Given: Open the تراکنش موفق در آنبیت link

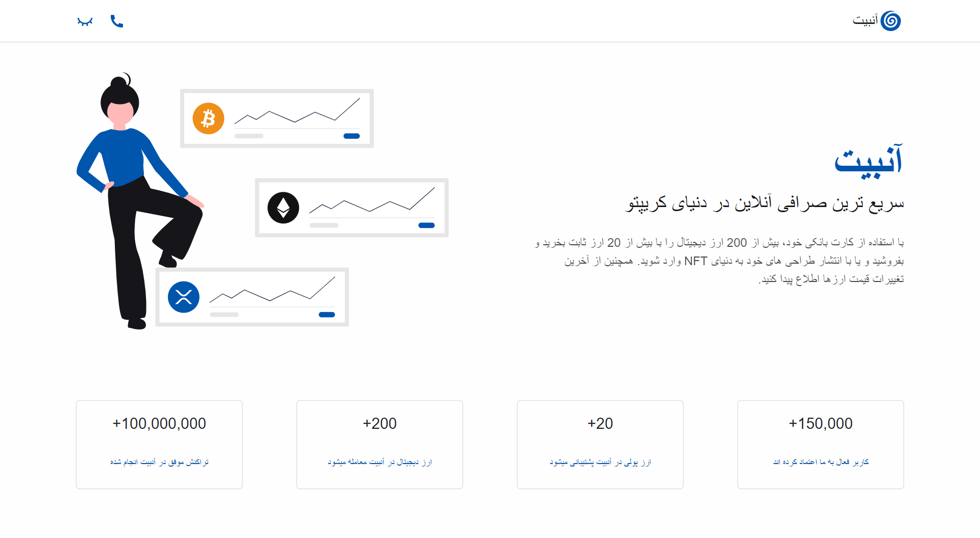Looking at the screenshot, I should [159, 462].
